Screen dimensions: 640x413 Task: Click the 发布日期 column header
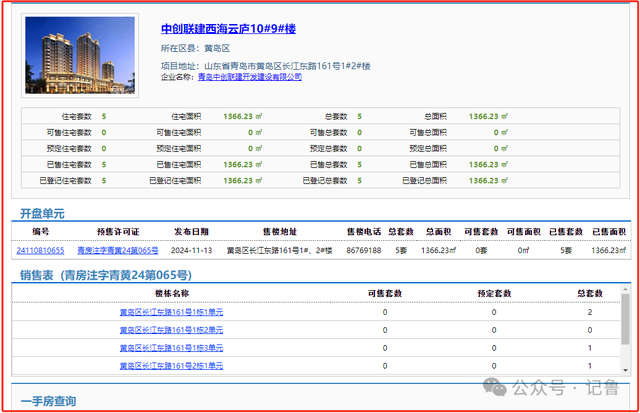[x=191, y=232]
